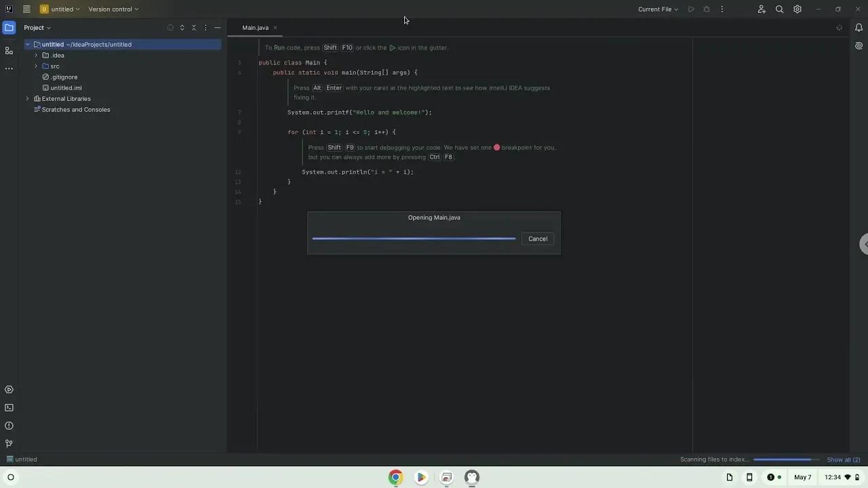Hide the Project panel with the minimize bar
Viewport: 868px width, 488px height.
click(x=217, y=28)
